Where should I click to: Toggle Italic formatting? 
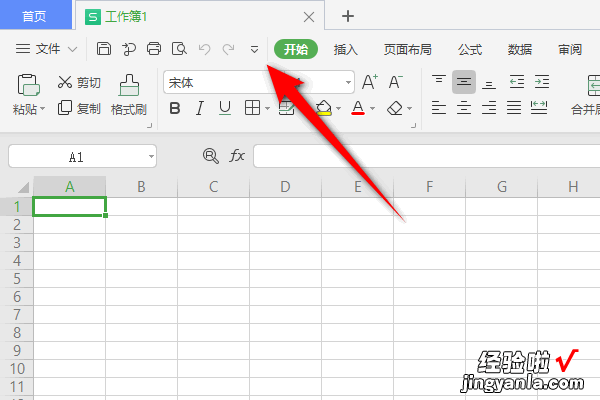click(x=200, y=108)
